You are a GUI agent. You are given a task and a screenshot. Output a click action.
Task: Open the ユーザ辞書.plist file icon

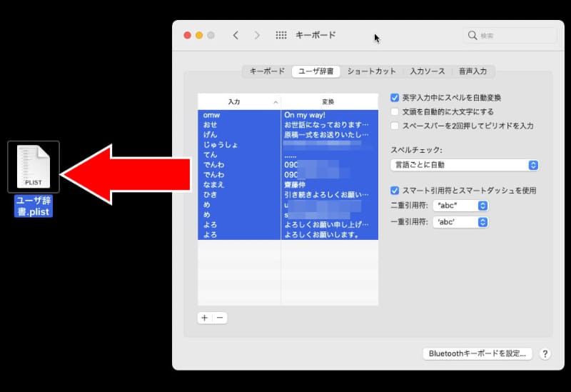click(x=33, y=166)
